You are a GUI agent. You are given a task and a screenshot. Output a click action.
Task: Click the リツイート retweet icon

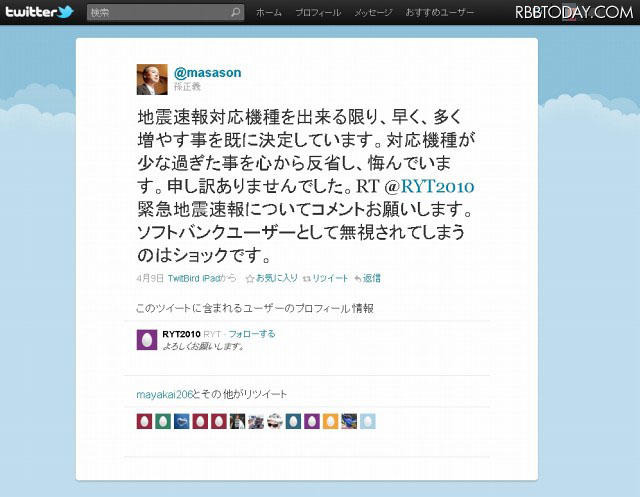tap(307, 279)
